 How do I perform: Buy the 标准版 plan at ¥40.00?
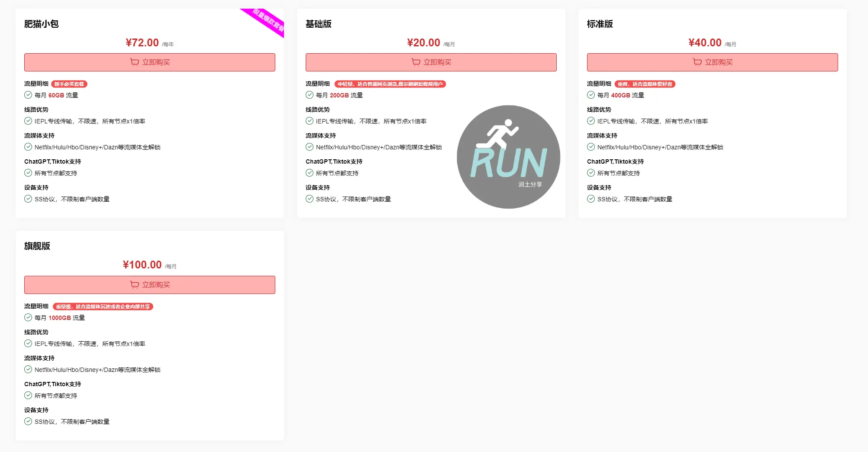(x=712, y=62)
